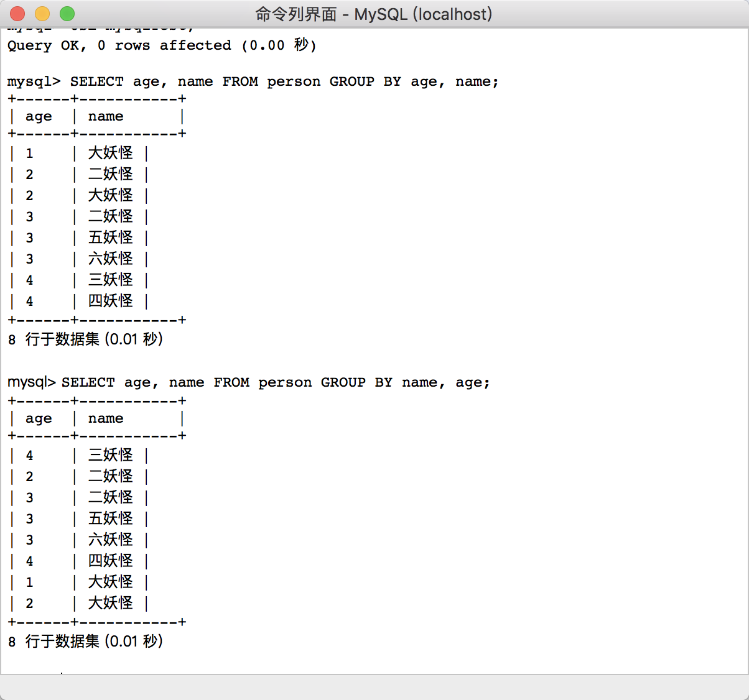The image size is (749, 700).
Task: Click the first "8 行于数据集 (0.01 秒)" summary
Action: [x=86, y=339]
